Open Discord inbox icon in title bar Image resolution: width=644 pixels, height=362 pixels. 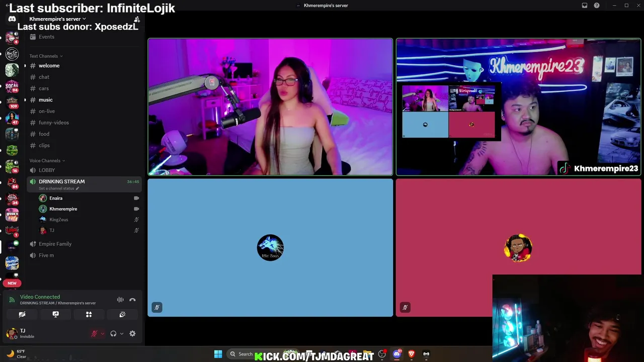[585, 6]
